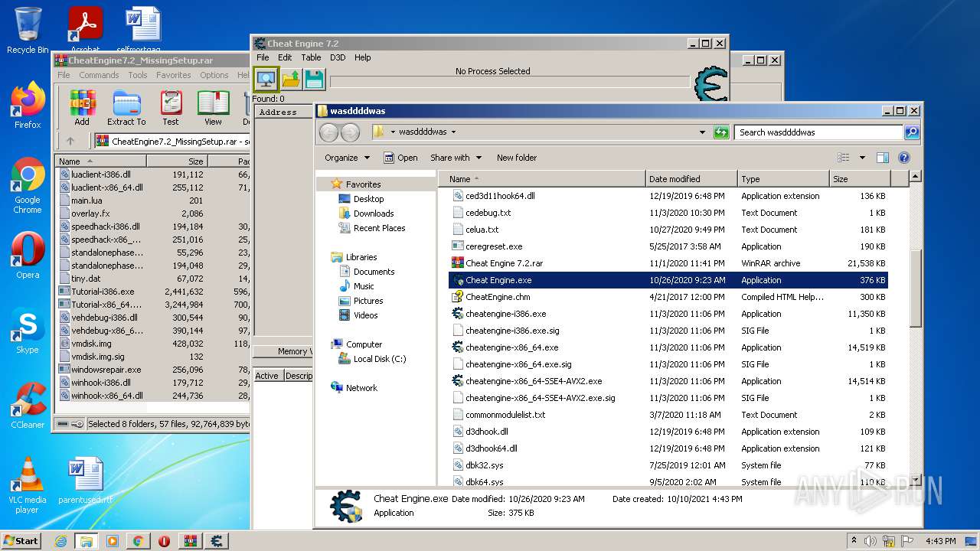Select Cheat Engine 7.2.rar file

click(x=504, y=263)
